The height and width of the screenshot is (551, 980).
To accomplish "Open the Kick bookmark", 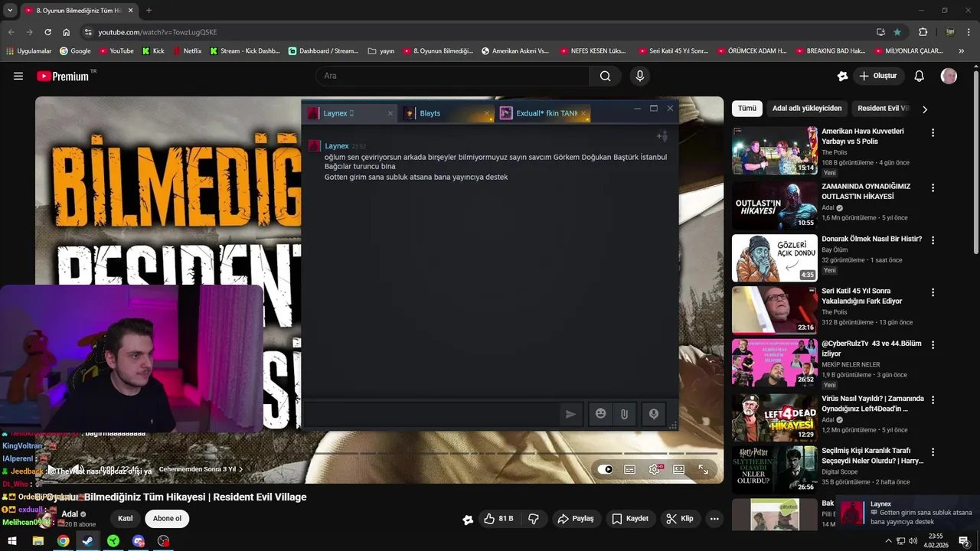I will click(153, 51).
